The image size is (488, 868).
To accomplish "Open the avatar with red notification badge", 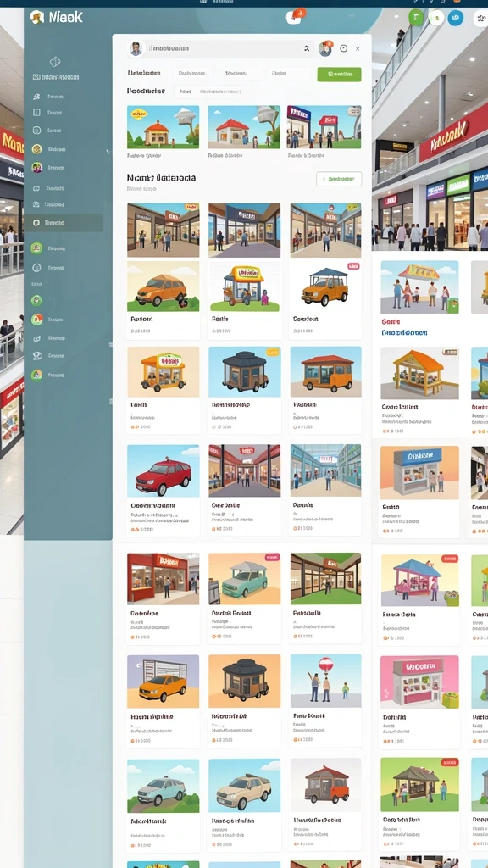I will click(x=325, y=48).
